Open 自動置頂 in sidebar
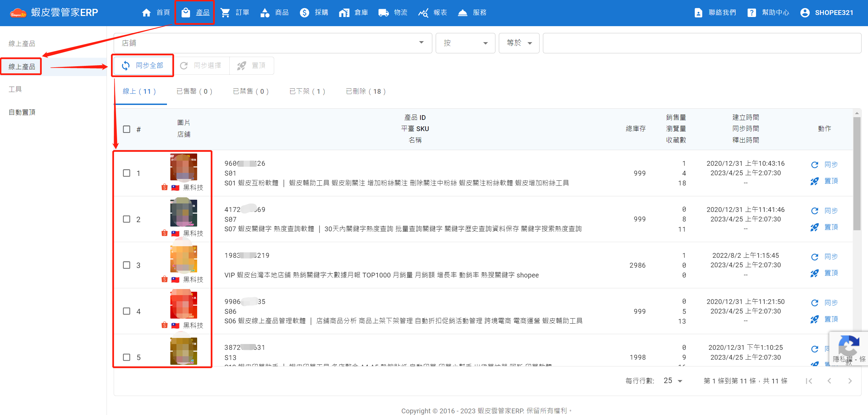Viewport: 868px width, 415px height. [x=22, y=112]
